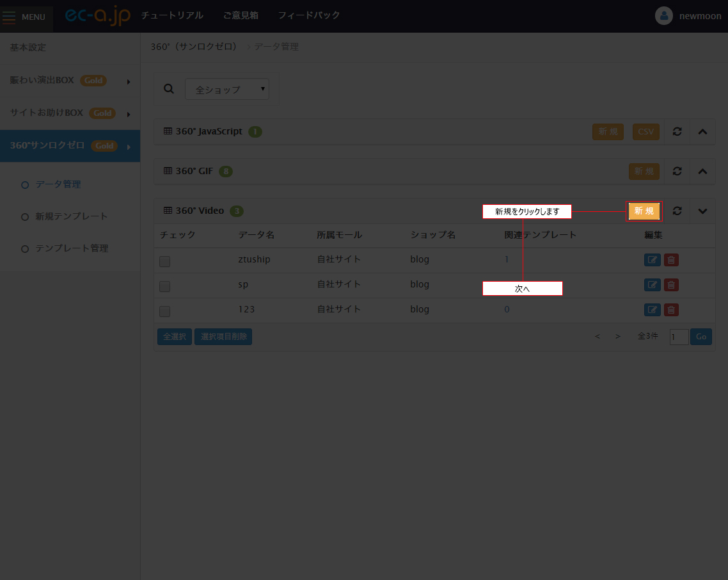Open ご意見箱 in top navigation
This screenshot has width=728, height=580.
tap(241, 15)
